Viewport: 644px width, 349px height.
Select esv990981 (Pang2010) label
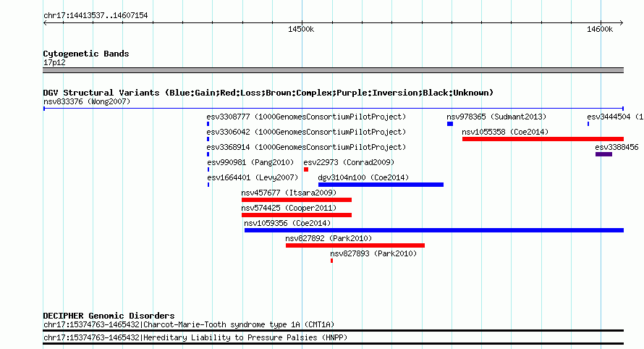(250, 162)
